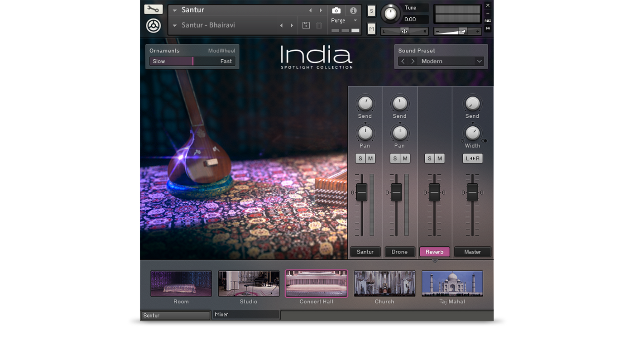Mute the Drone mixer channel
The image size is (634, 364).
405,158
